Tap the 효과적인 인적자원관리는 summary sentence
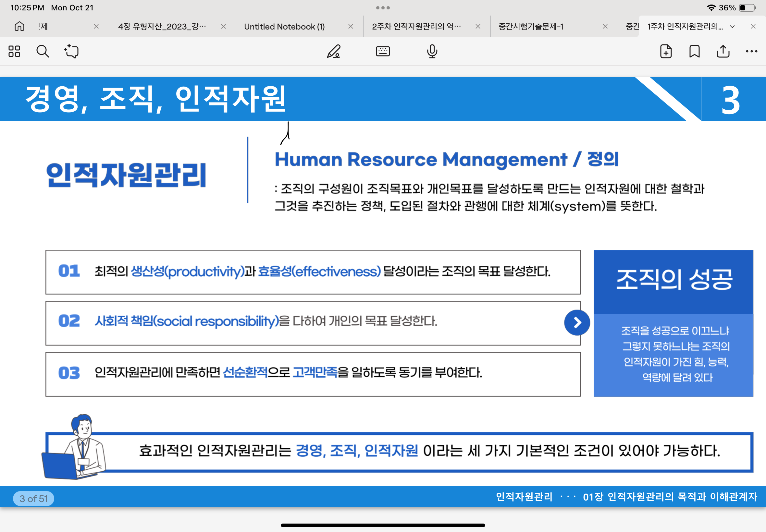 pos(429,451)
